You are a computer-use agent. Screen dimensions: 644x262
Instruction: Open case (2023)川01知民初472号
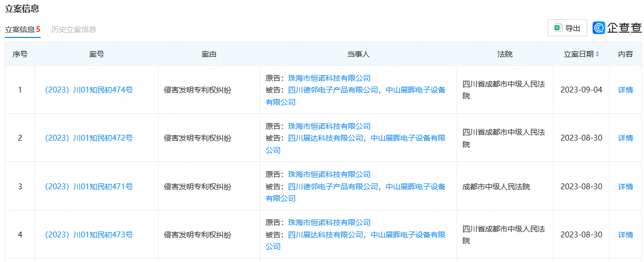(89, 138)
